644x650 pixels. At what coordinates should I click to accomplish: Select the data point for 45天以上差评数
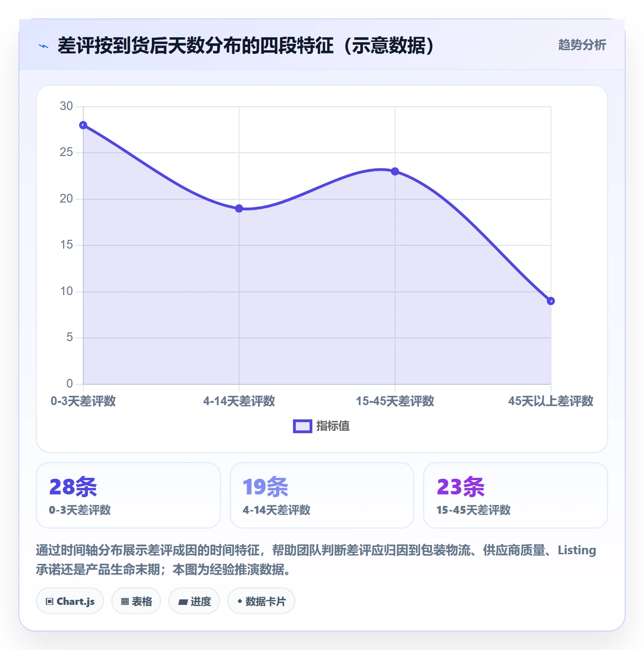click(x=551, y=301)
